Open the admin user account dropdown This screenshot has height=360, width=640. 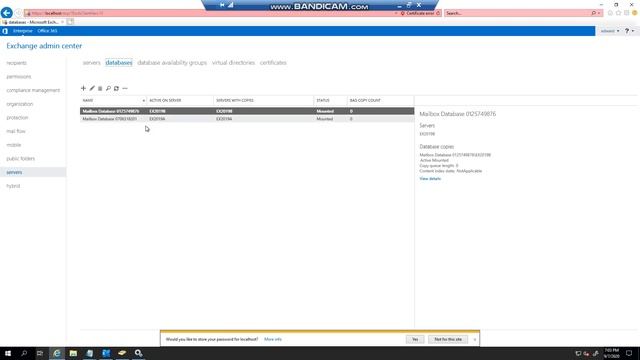click(x=610, y=31)
